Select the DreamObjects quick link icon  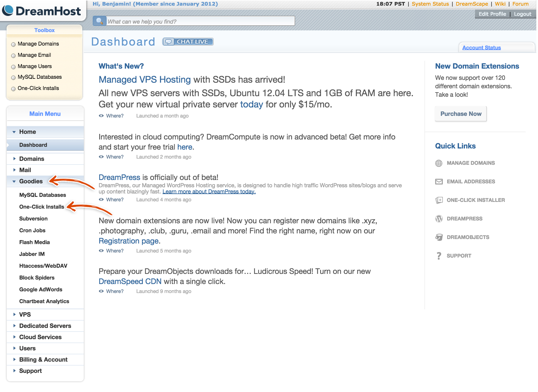tap(439, 237)
